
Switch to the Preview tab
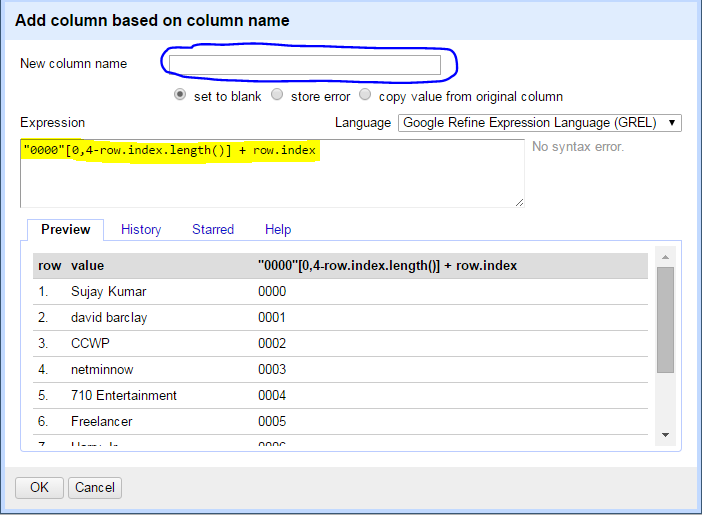coord(65,229)
